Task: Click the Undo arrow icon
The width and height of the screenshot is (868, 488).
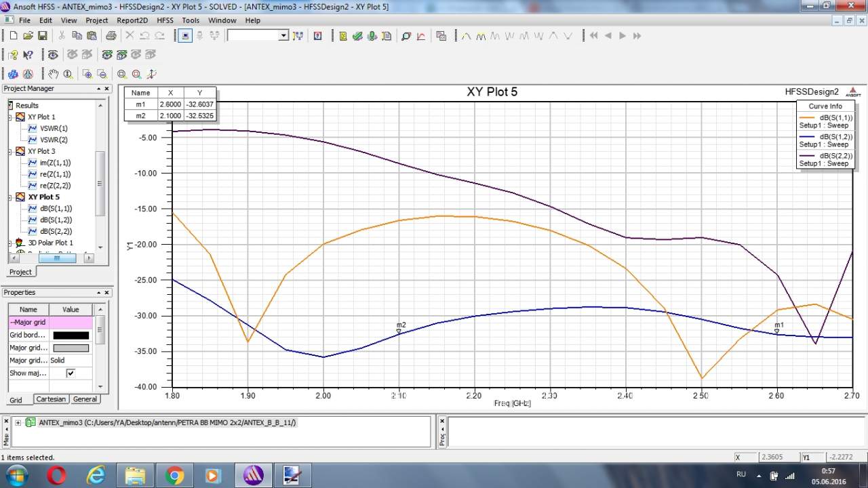Action: tap(144, 36)
